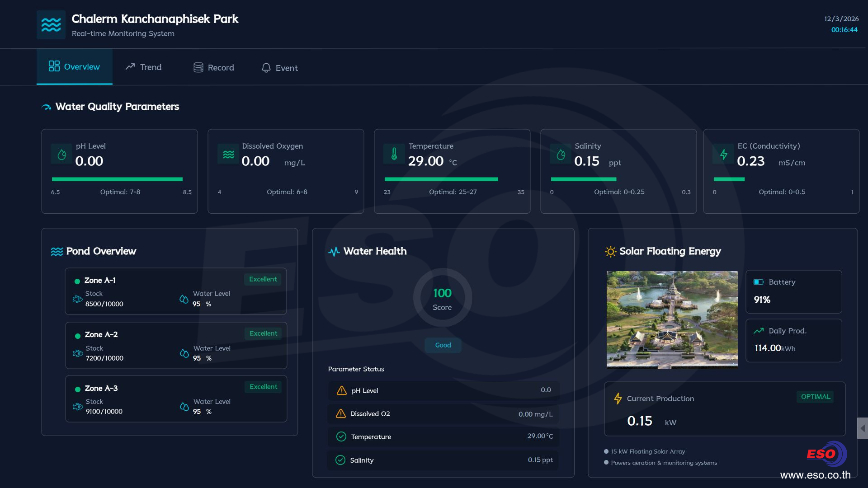
Task: Click the Salinity green check status icon
Action: (340, 460)
